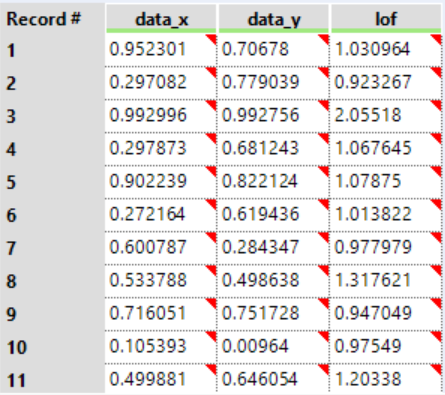Click the cell containing 0.992996

pos(161,116)
